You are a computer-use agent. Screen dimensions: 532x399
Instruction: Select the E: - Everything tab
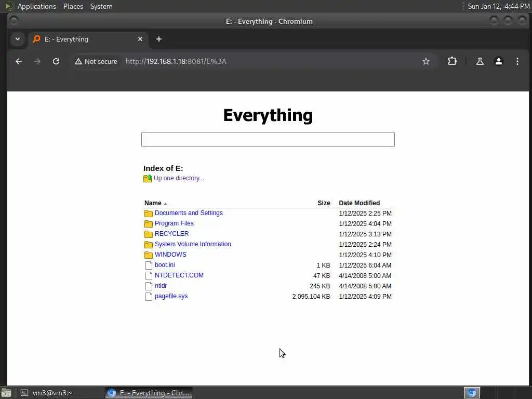pyautogui.click(x=87, y=39)
